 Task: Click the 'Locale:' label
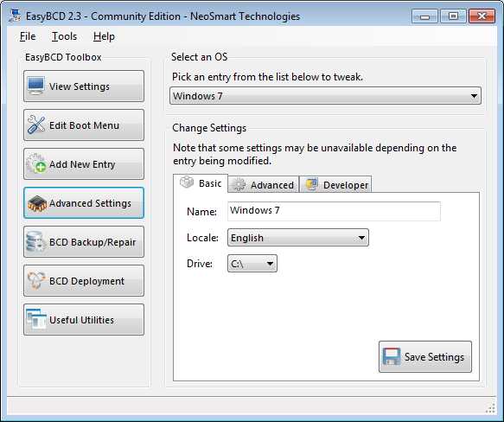tap(202, 238)
